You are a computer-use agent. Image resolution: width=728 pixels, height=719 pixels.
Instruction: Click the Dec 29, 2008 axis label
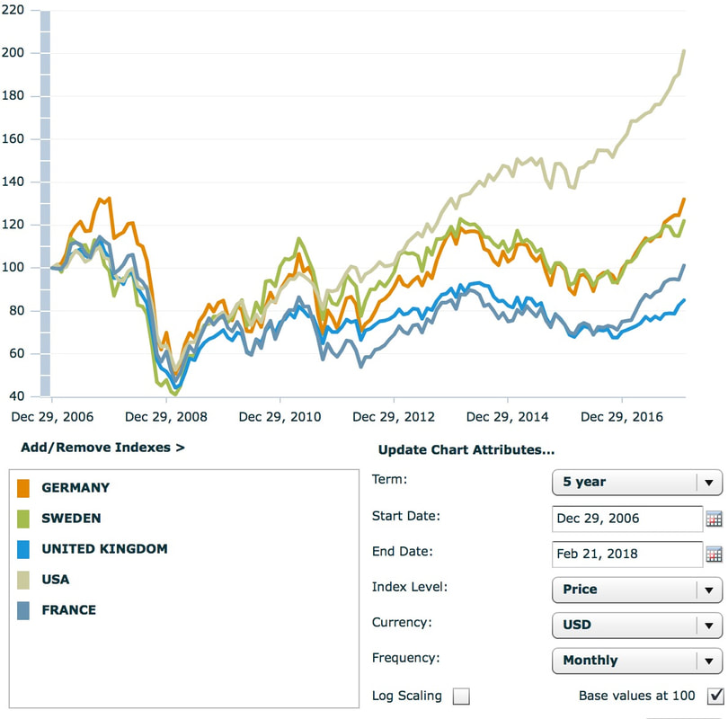166,417
